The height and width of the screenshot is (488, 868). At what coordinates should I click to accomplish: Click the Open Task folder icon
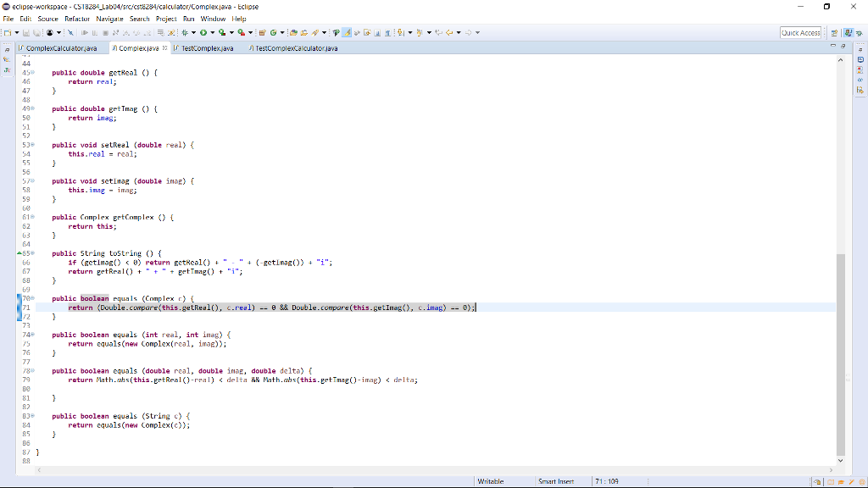304,33
